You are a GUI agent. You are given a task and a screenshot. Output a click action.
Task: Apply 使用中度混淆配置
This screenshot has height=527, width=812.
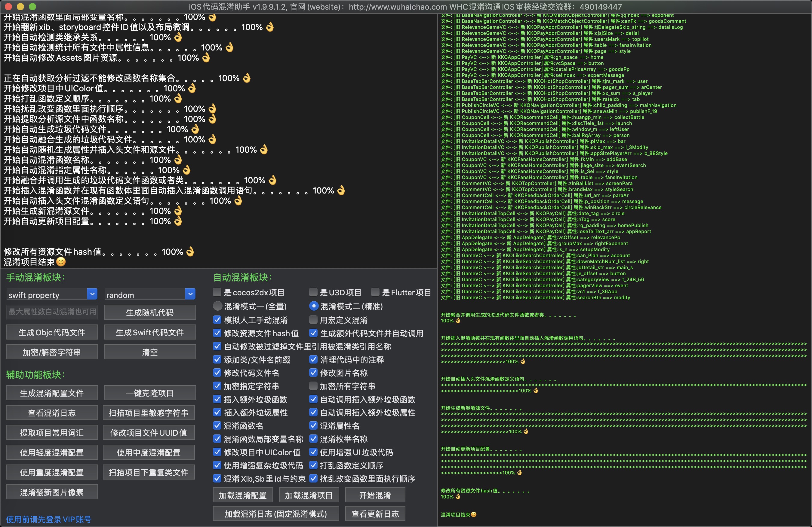click(x=149, y=452)
